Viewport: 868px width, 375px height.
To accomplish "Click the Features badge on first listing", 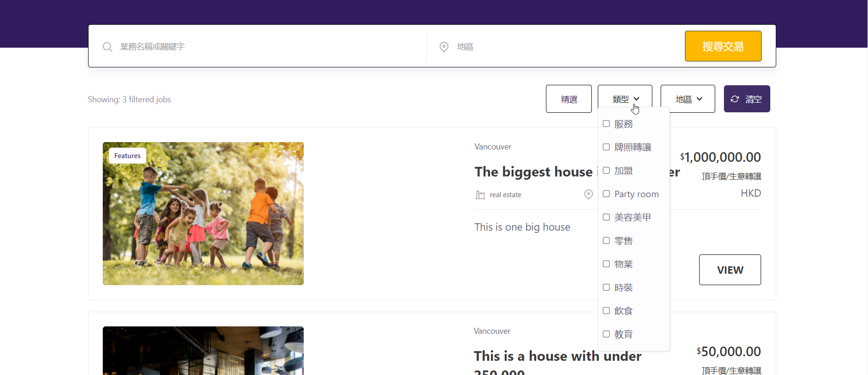I will click(128, 156).
